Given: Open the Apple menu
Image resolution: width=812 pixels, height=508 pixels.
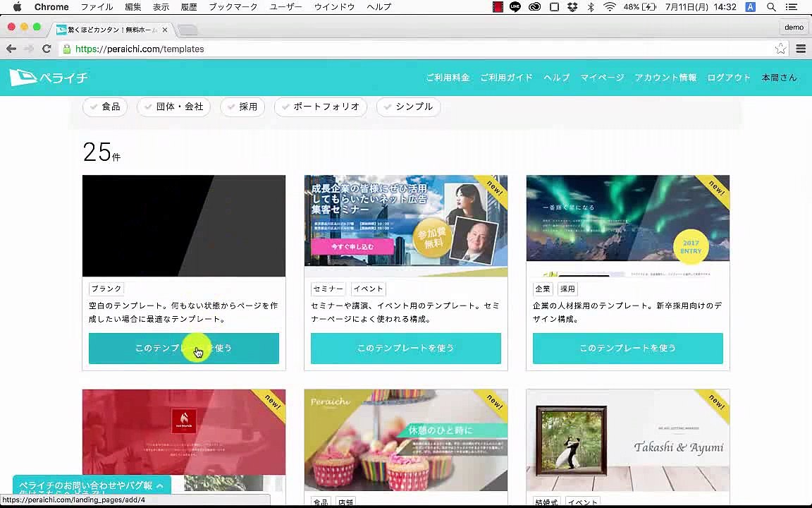Looking at the screenshot, I should (x=17, y=7).
